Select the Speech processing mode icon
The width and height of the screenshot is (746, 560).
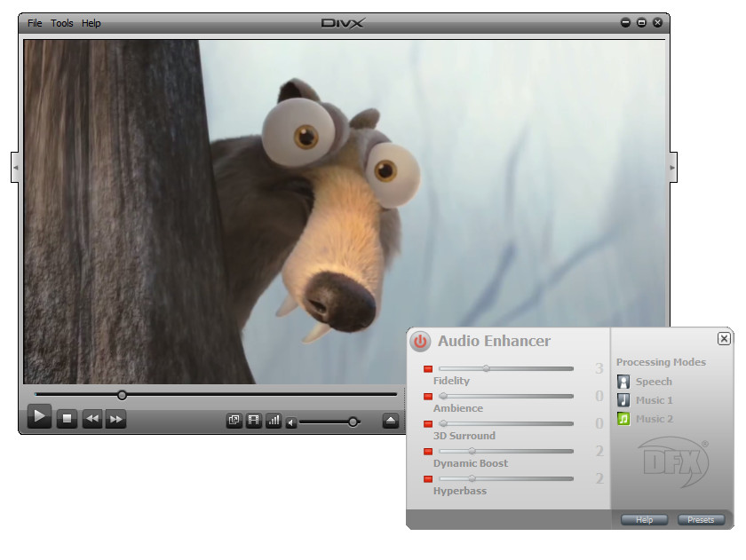click(623, 382)
